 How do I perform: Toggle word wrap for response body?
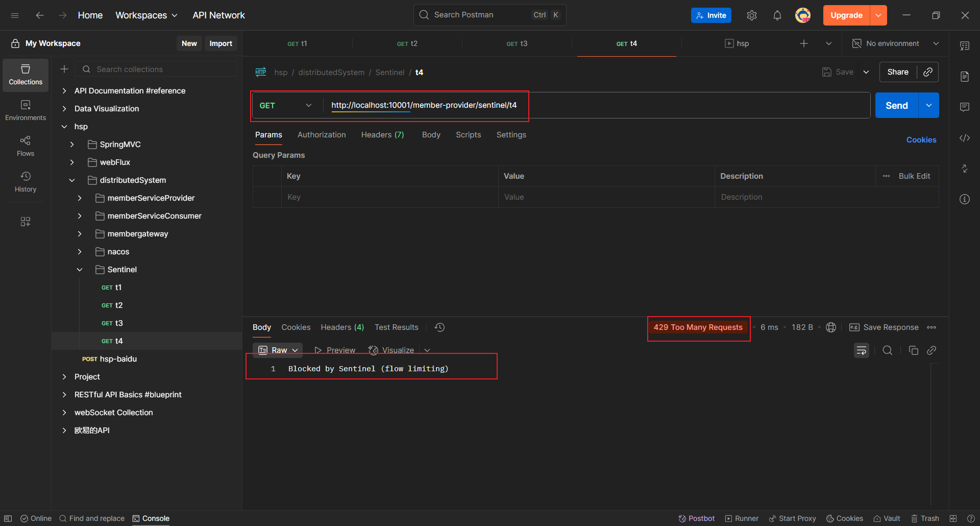tap(861, 350)
